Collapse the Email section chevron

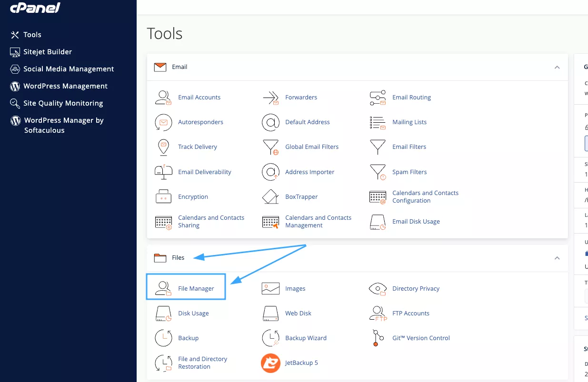coord(557,68)
